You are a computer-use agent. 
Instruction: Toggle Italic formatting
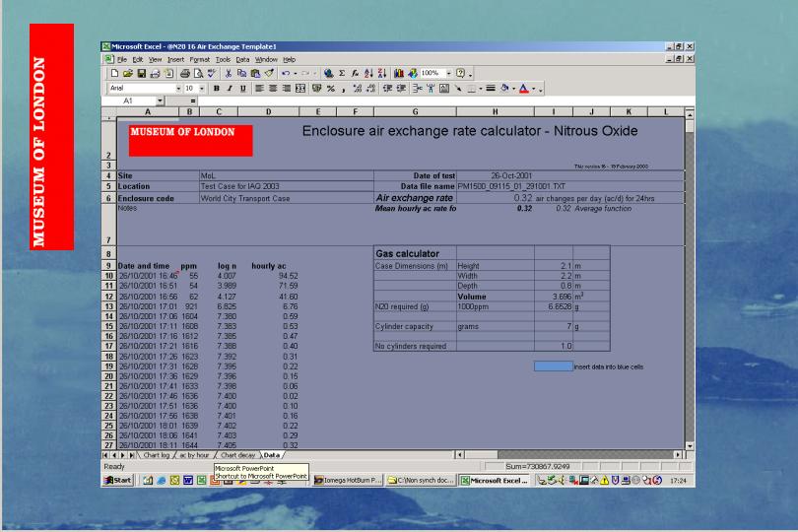230,89
